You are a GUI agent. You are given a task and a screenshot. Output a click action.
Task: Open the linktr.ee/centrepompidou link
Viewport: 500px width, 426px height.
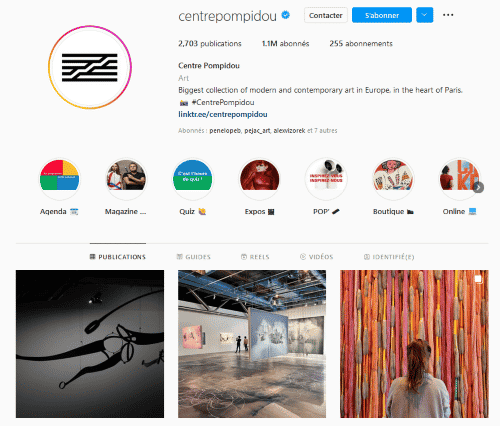(x=223, y=114)
